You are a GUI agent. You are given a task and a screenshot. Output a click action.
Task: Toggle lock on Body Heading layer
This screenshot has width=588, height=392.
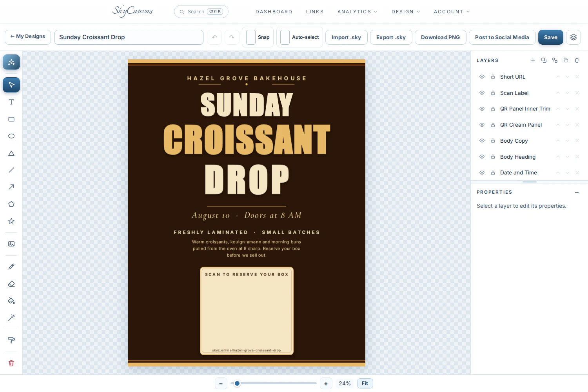coord(493,157)
